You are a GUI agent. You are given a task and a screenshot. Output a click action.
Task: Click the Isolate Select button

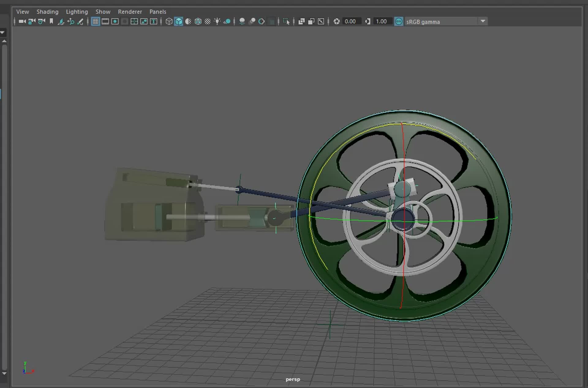coord(286,21)
